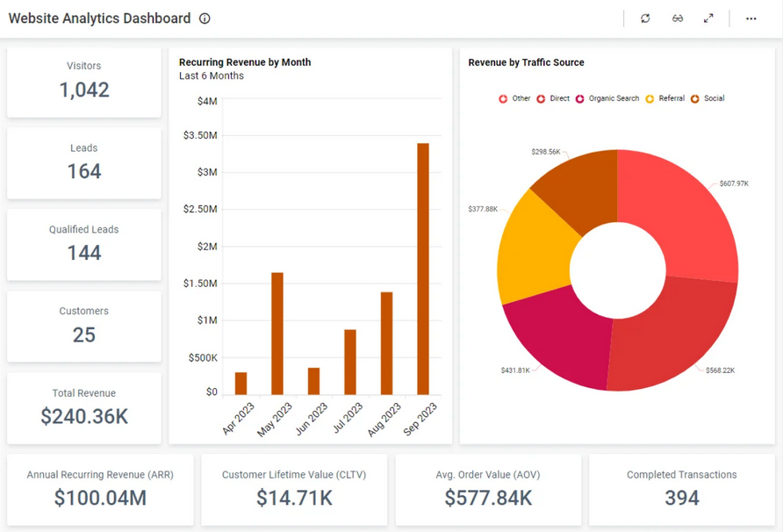The image size is (783, 532).
Task: Select the Total Revenue card
Action: [84, 407]
